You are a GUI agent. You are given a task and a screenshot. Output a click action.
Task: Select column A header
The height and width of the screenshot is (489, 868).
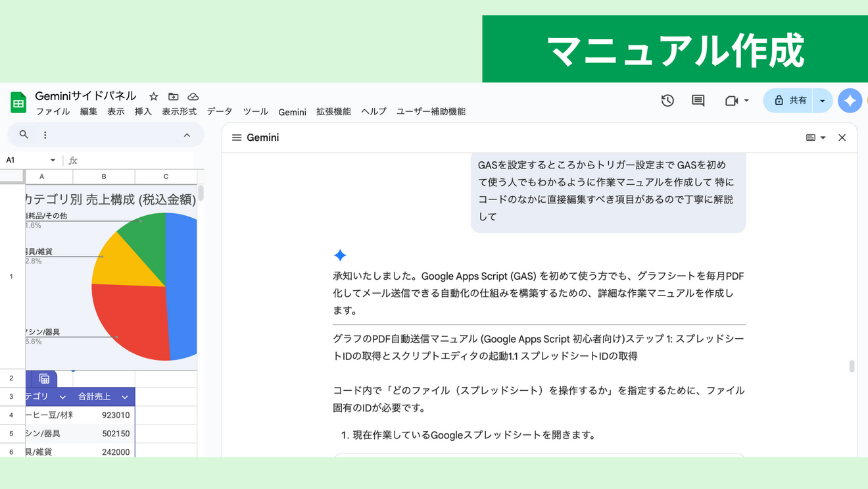tap(49, 176)
